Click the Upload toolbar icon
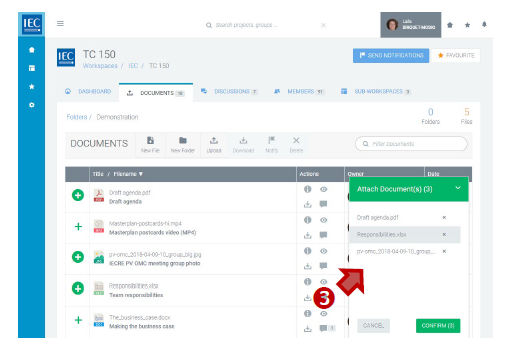506x361 pixels. [214, 144]
